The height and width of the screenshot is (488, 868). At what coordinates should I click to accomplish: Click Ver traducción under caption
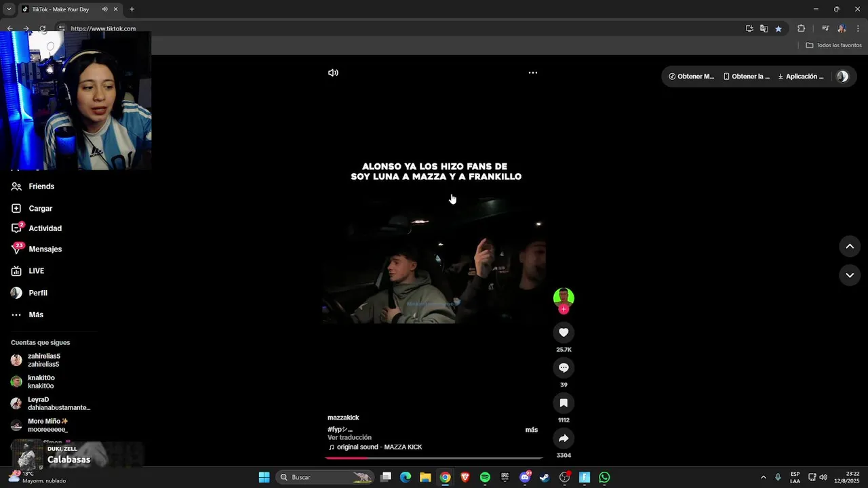(349, 438)
